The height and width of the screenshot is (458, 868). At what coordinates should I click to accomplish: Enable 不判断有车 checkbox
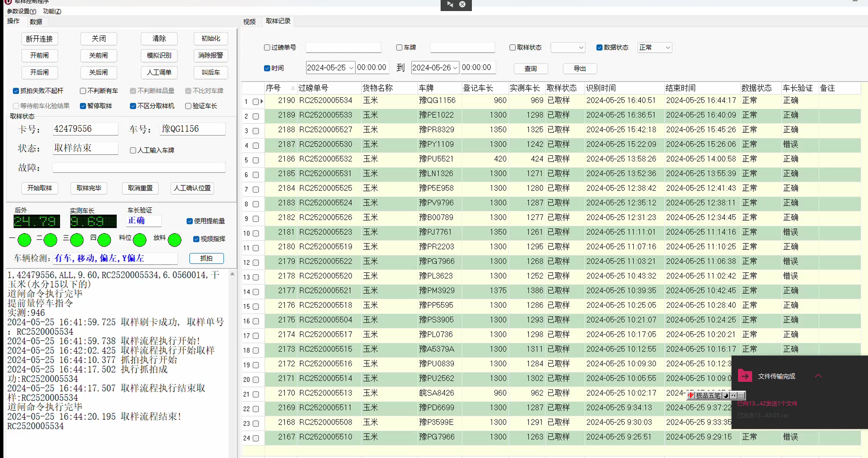click(x=83, y=91)
